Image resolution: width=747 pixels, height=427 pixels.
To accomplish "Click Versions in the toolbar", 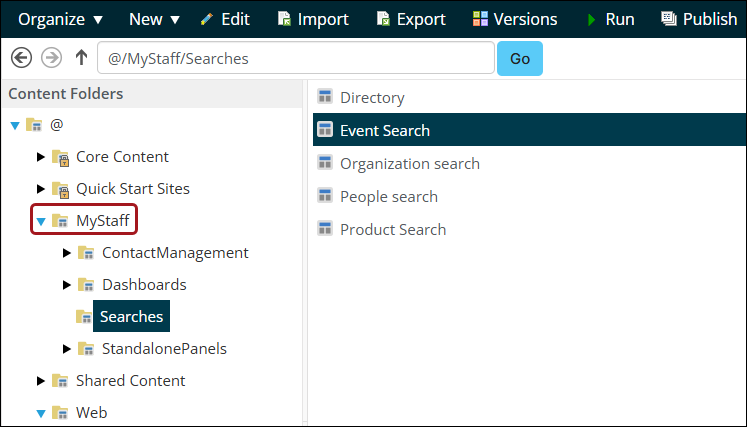I will pos(516,19).
